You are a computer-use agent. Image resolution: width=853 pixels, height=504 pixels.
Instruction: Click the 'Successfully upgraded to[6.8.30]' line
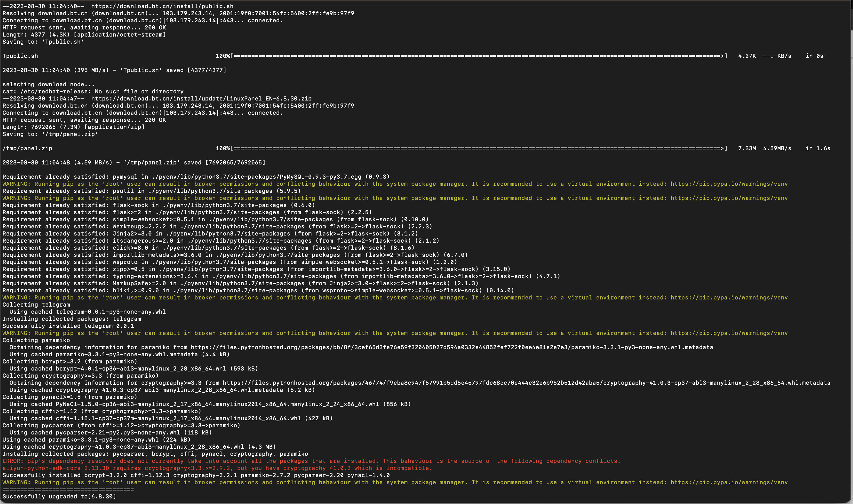click(x=59, y=497)
